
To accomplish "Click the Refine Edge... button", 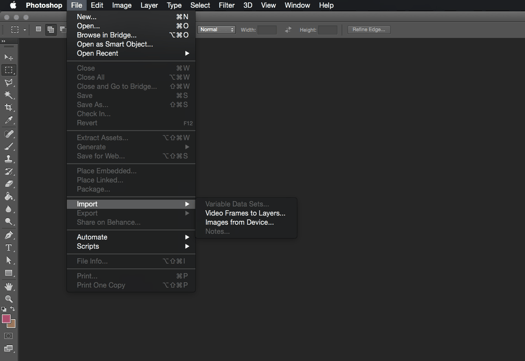I will (x=369, y=29).
